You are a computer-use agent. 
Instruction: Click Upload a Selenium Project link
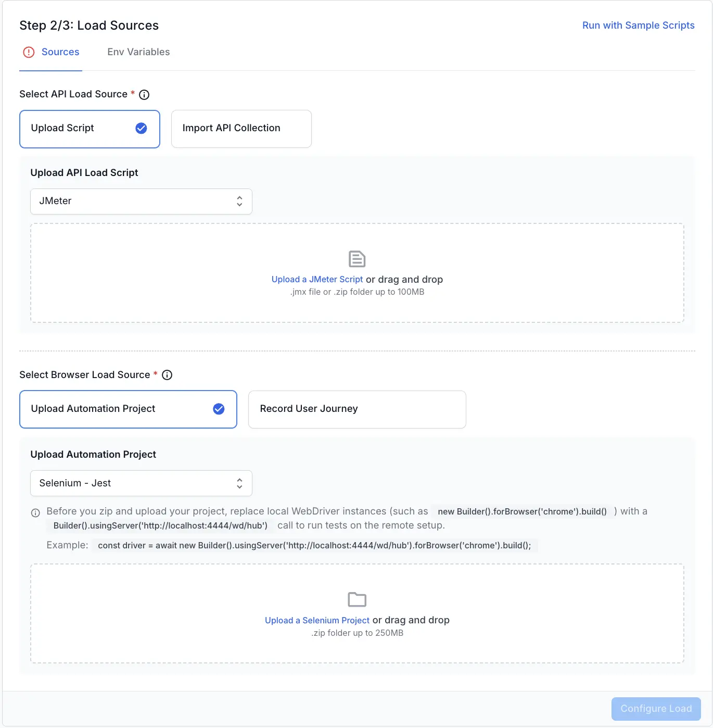pyautogui.click(x=317, y=620)
